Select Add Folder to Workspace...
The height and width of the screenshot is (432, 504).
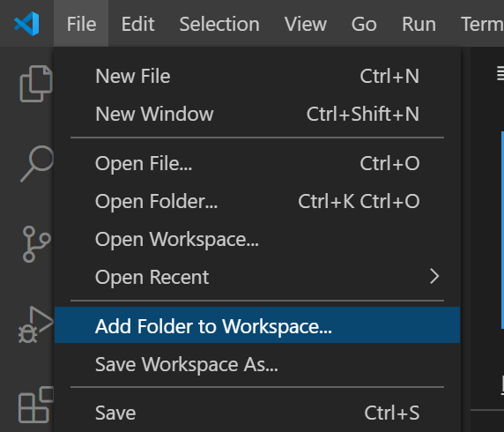(257, 325)
